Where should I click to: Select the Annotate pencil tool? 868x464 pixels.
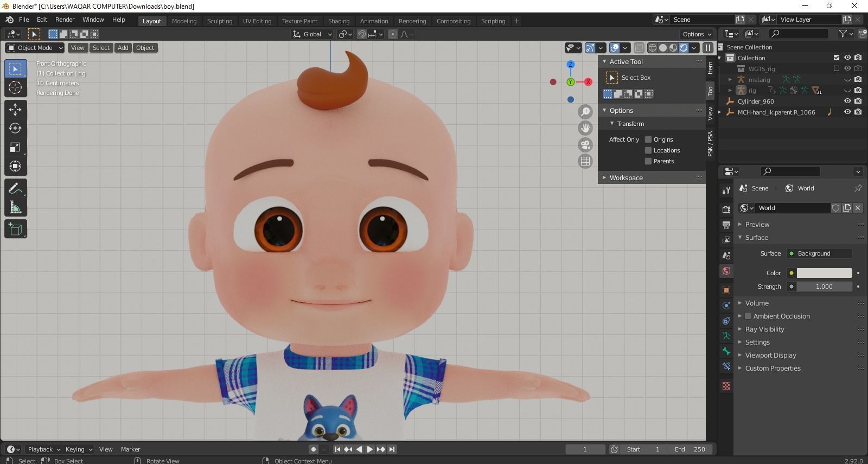(x=15, y=188)
